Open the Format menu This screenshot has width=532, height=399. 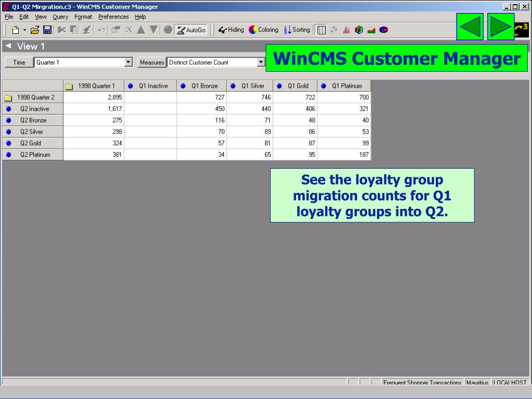tap(83, 17)
